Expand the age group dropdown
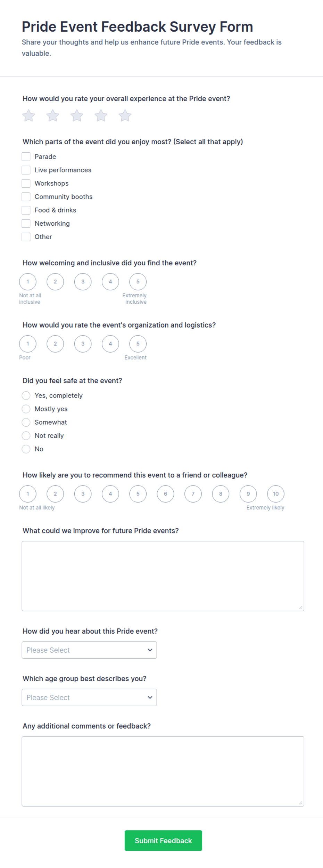323x868 pixels. pos(89,697)
